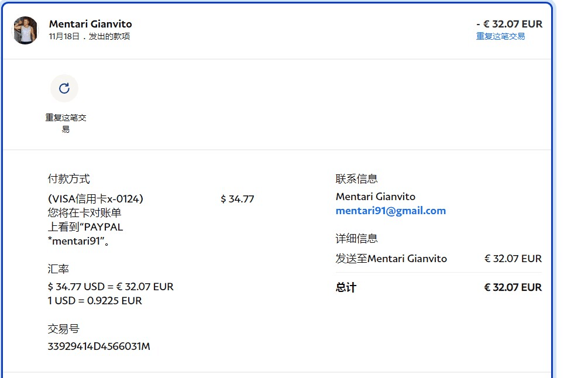Click the circular repeat transaction icon

[x=64, y=88]
